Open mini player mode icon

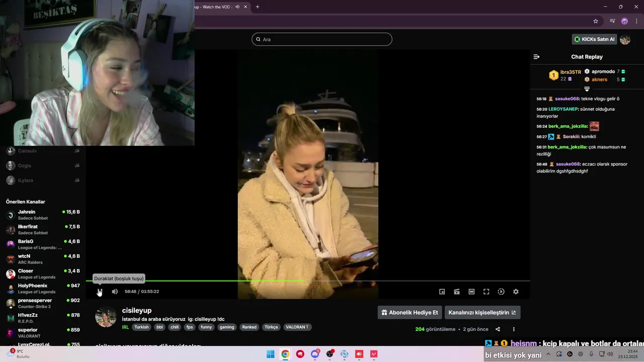pyautogui.click(x=442, y=292)
